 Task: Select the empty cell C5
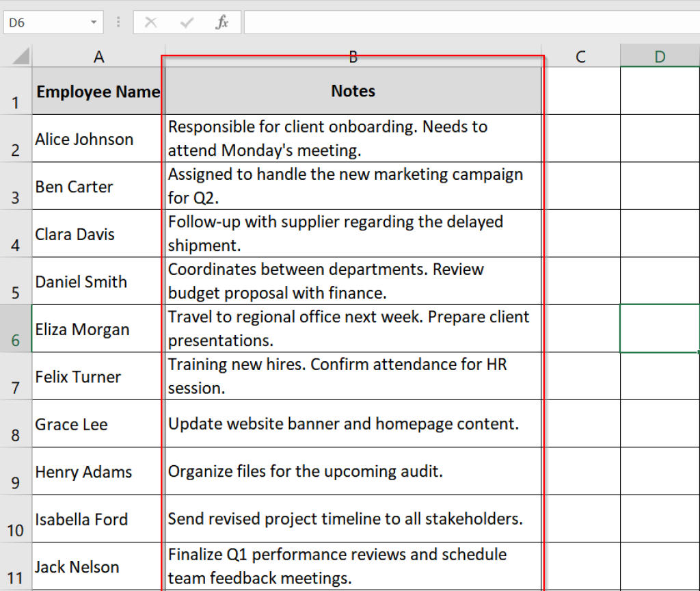pos(580,281)
